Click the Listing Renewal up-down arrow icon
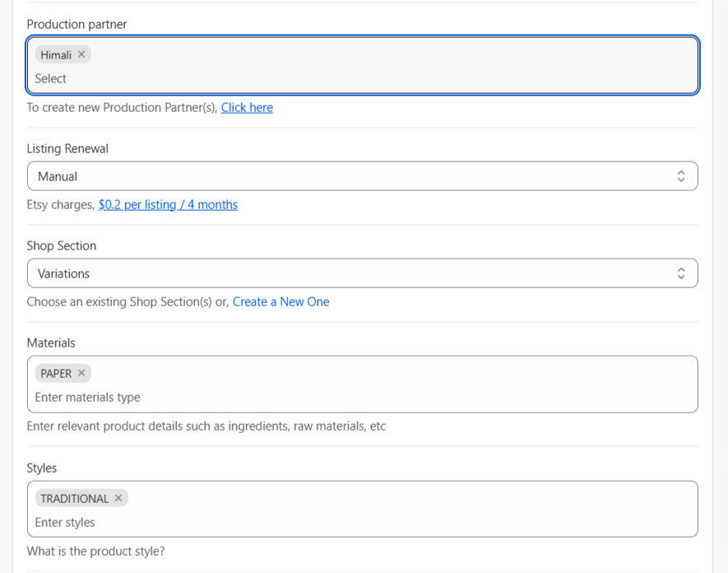 (x=680, y=176)
